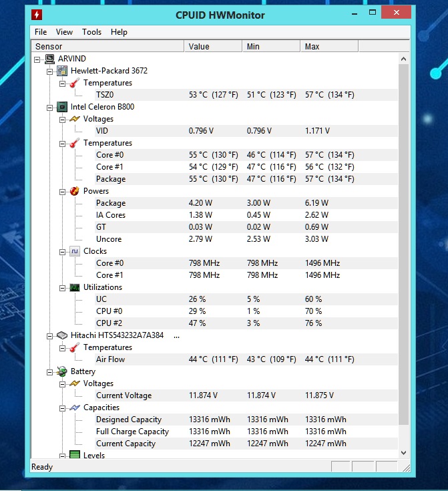The image size is (448, 491).
Task: Click the Capacities blue wave icon
Action: click(75, 407)
